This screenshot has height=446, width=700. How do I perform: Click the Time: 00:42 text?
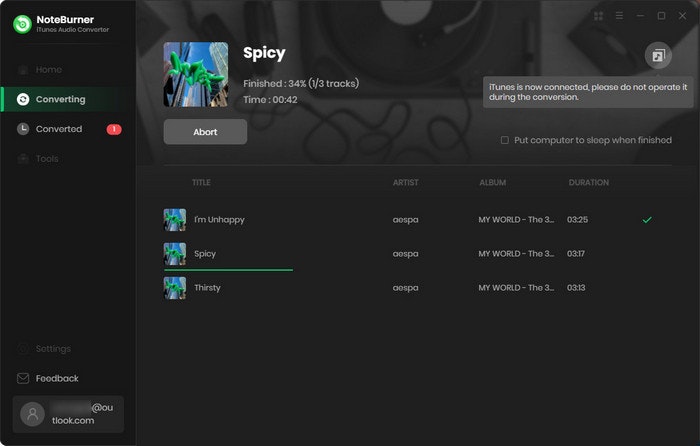(270, 100)
